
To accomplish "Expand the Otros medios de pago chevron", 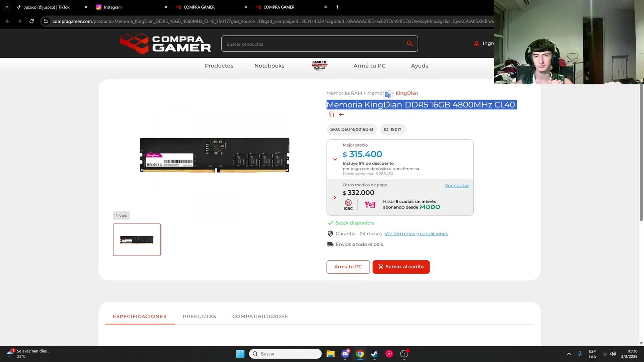I will 335,197.
